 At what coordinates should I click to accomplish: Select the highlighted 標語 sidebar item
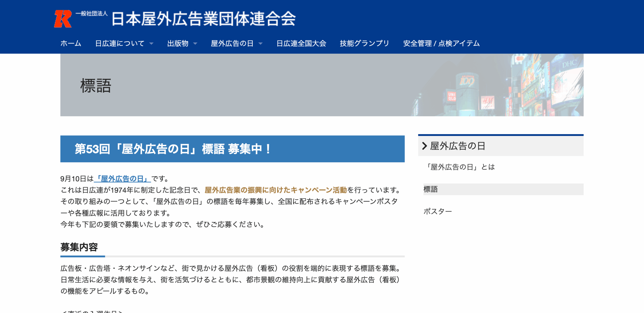pyautogui.click(x=431, y=189)
